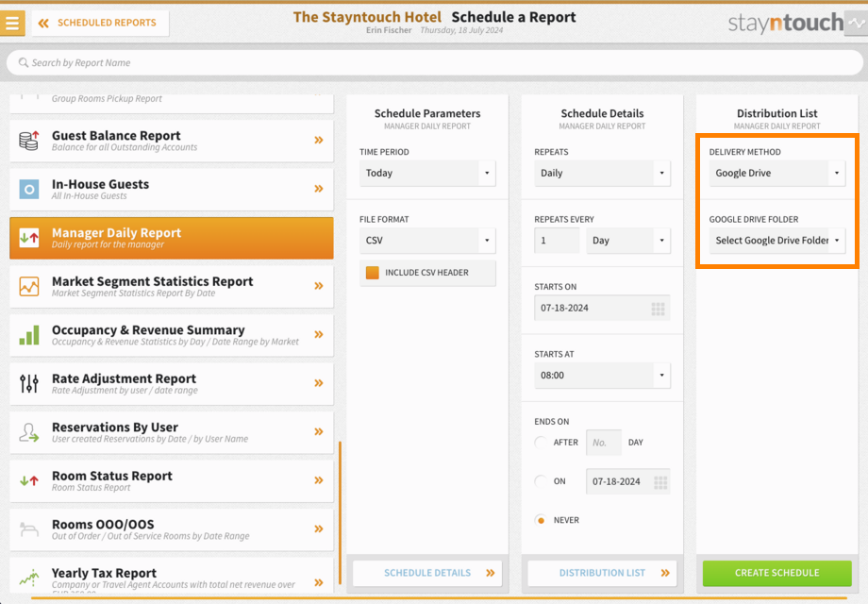Click chevron arrow on Yearly Tax Report
This screenshot has height=604, width=868.
point(319,582)
